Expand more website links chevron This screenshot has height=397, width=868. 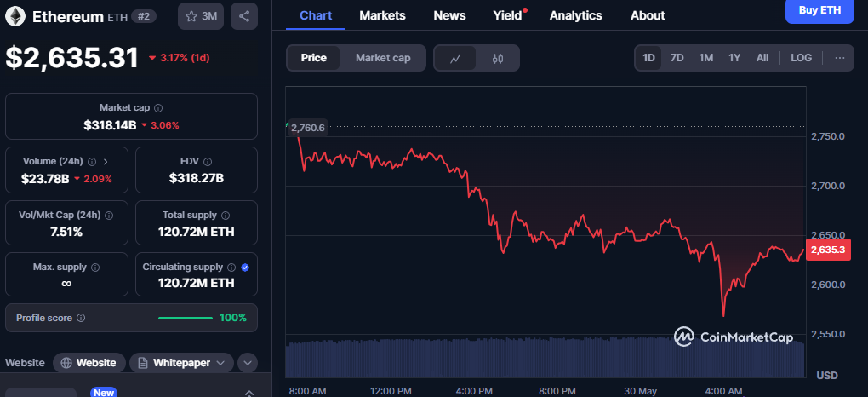[248, 363]
